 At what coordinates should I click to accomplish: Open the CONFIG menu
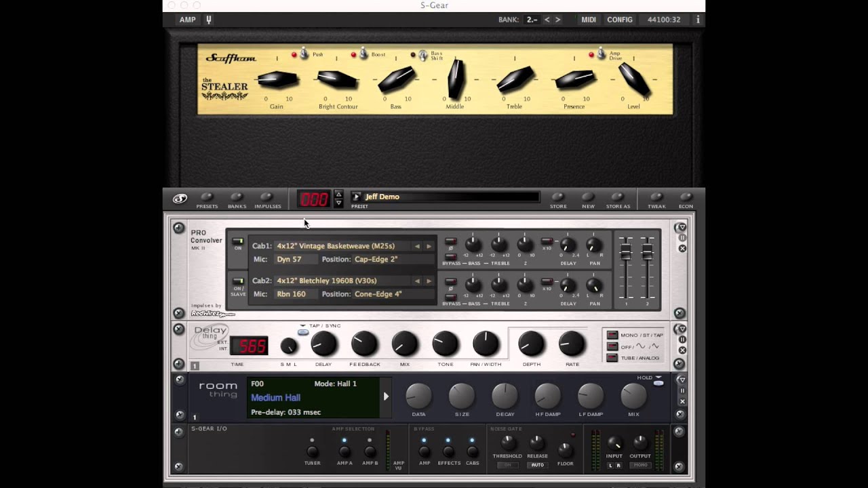[620, 20]
